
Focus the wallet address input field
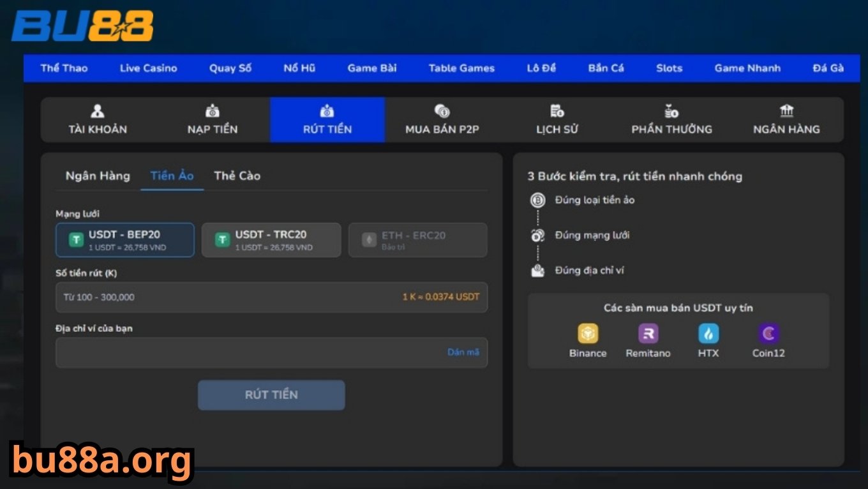(x=249, y=352)
